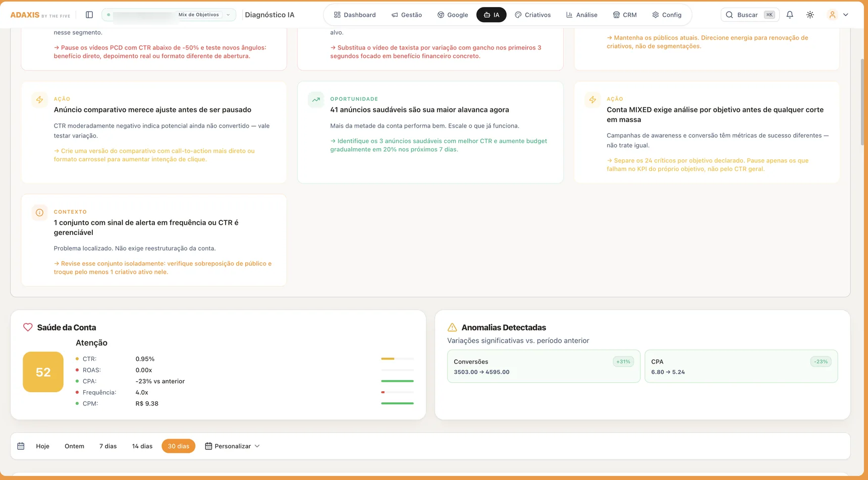868x480 pixels.
Task: Click the Frequência progress bar
Action: pos(397,392)
